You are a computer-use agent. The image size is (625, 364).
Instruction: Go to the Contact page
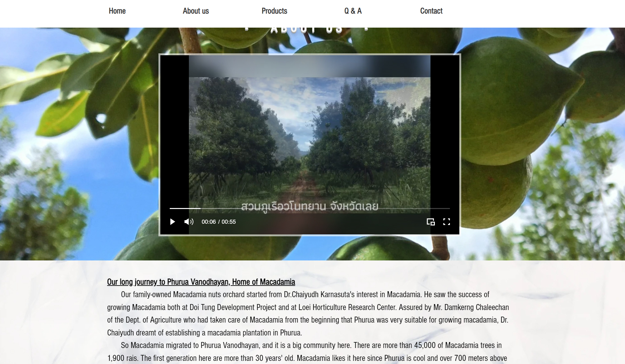point(431,11)
